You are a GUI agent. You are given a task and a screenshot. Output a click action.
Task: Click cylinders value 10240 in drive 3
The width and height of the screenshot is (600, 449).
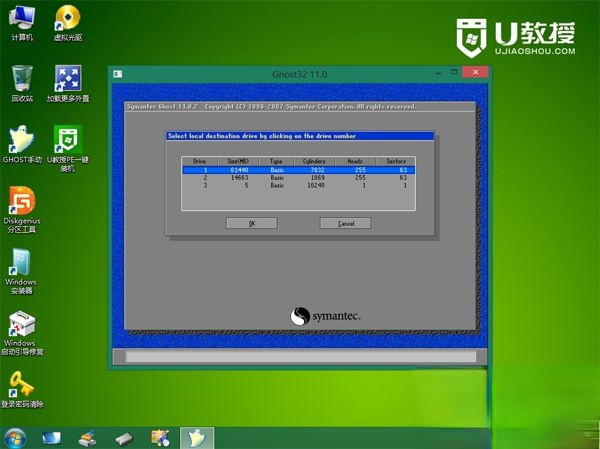[x=316, y=185]
